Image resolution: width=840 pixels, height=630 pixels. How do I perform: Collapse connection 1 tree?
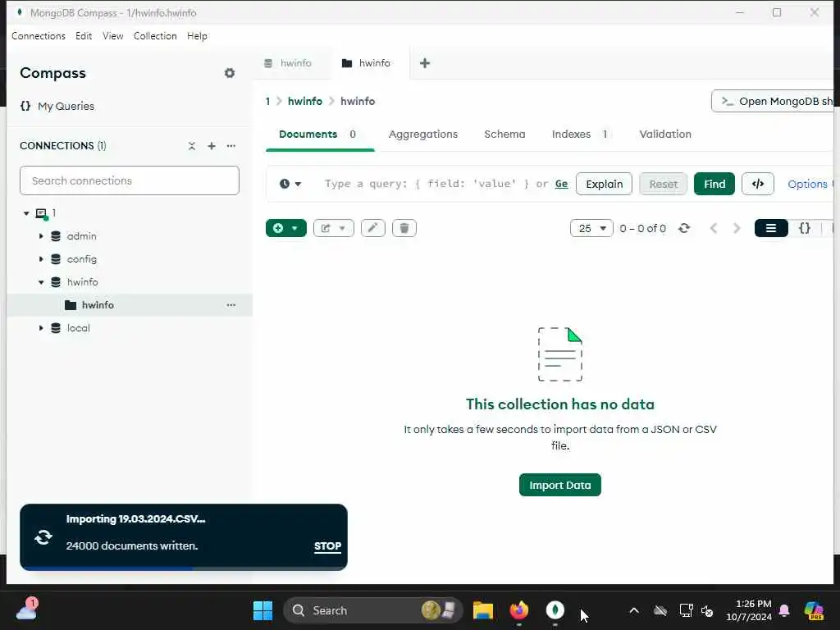point(26,213)
